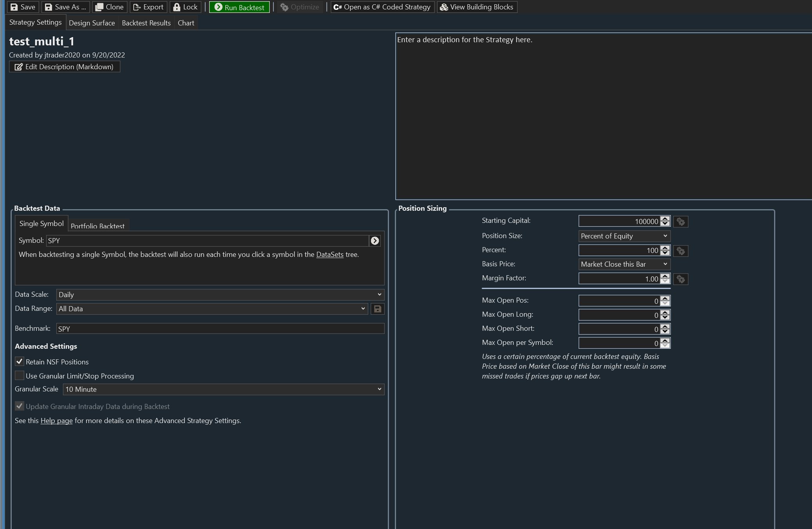This screenshot has height=529, width=812.
Task: Start the test with Run Backtest
Action: 239,7
